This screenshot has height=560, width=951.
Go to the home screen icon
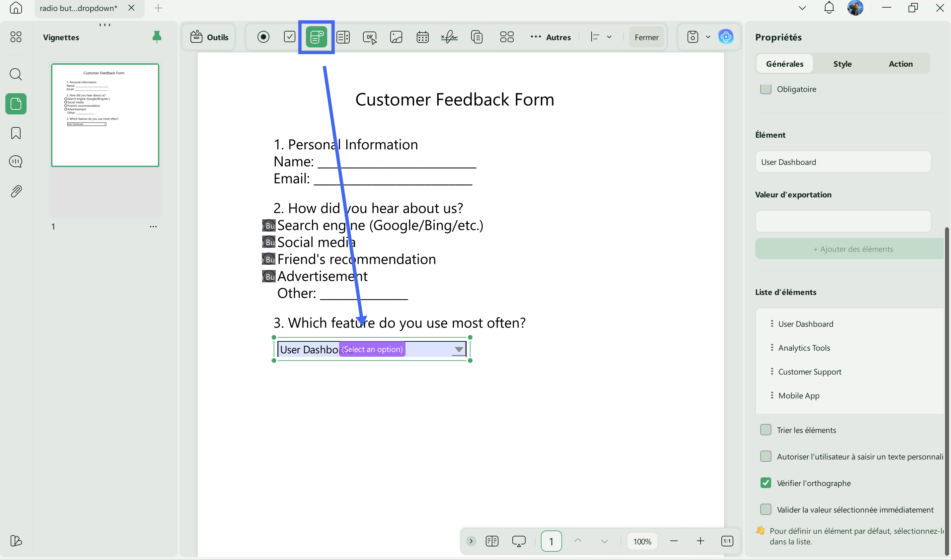(x=16, y=8)
